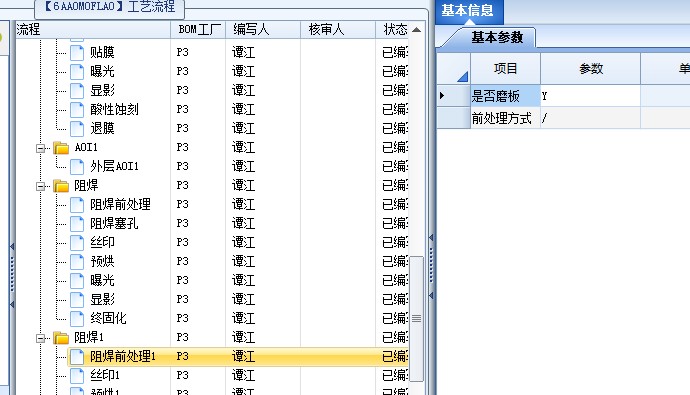Click scroll-up arrow of process tree
690x395 pixels.
(416, 30)
